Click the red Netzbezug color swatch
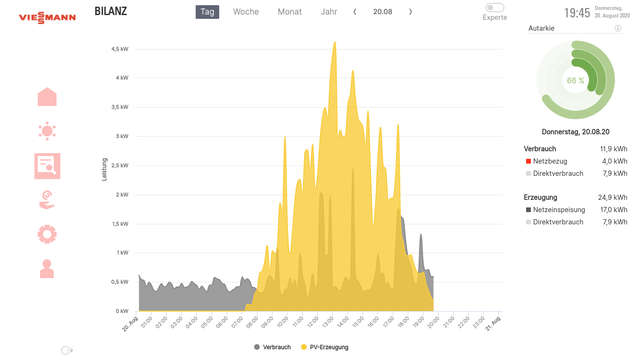Screen dimensions: 644x362 (528, 161)
